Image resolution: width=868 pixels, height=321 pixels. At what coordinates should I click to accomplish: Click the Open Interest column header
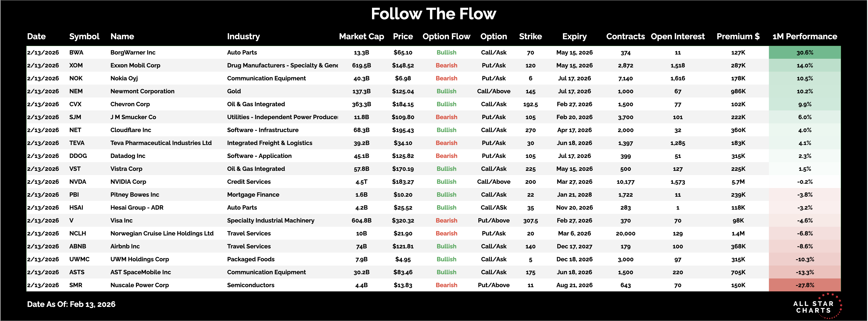pyautogui.click(x=677, y=36)
